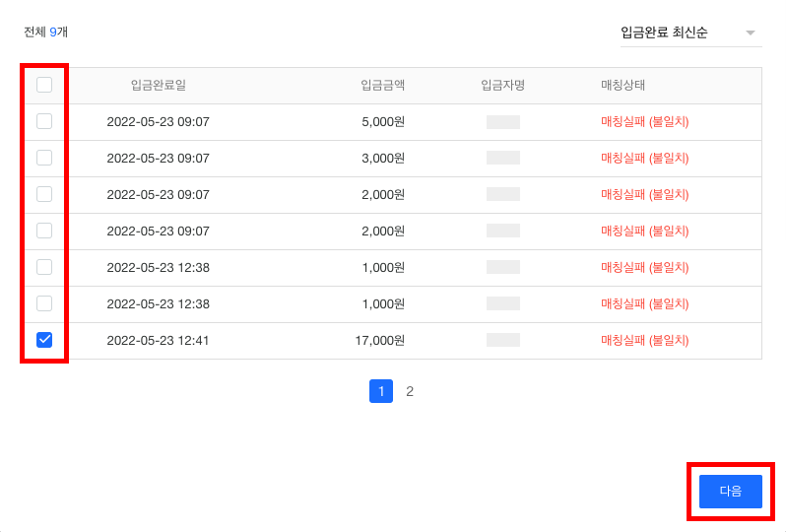Check the 5,000원 deposit row checkbox
Screen dimensions: 786x532
point(44,121)
